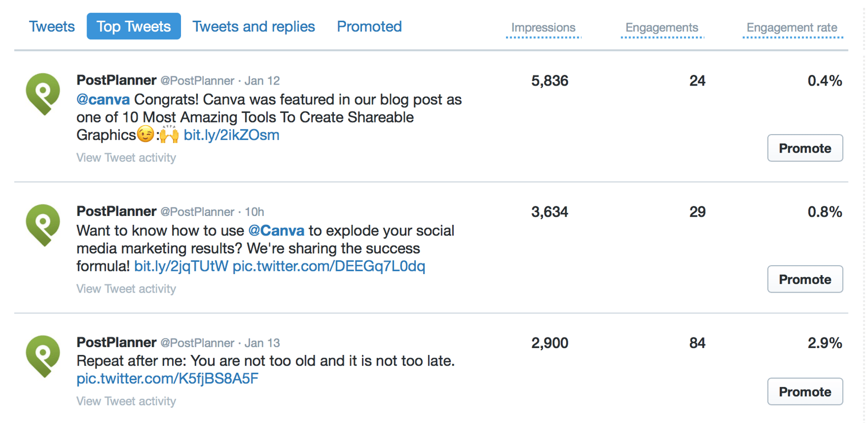Viewport: 868px width, 423px height.
Task: Click the bit.ly/2ikZOsm link
Action: tap(231, 135)
